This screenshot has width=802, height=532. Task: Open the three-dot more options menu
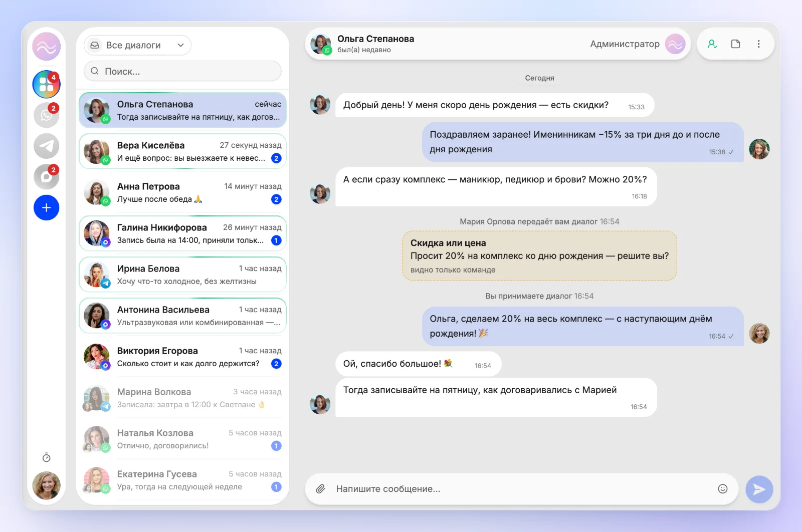pyautogui.click(x=758, y=44)
